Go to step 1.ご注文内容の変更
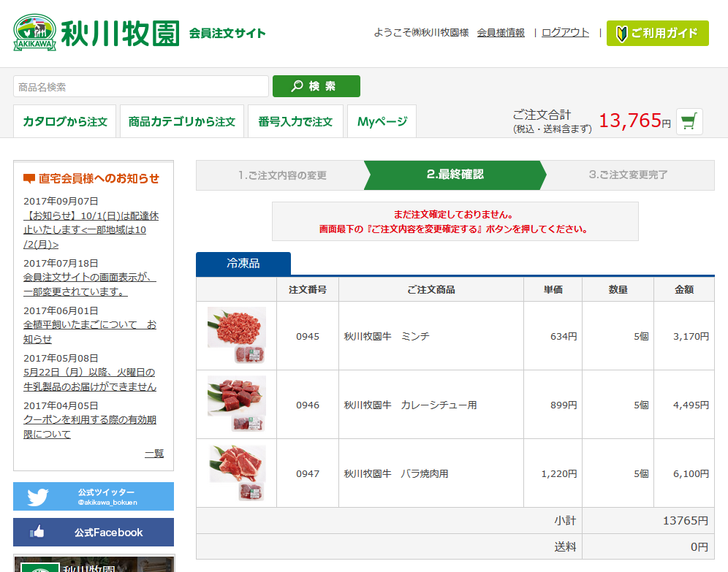The height and width of the screenshot is (572, 728). click(x=282, y=175)
